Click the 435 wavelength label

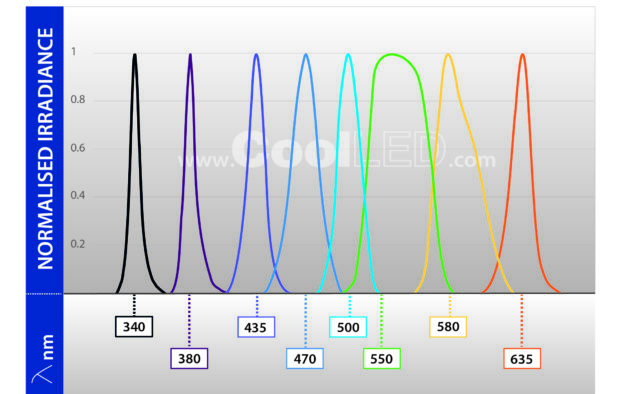pyautogui.click(x=256, y=327)
